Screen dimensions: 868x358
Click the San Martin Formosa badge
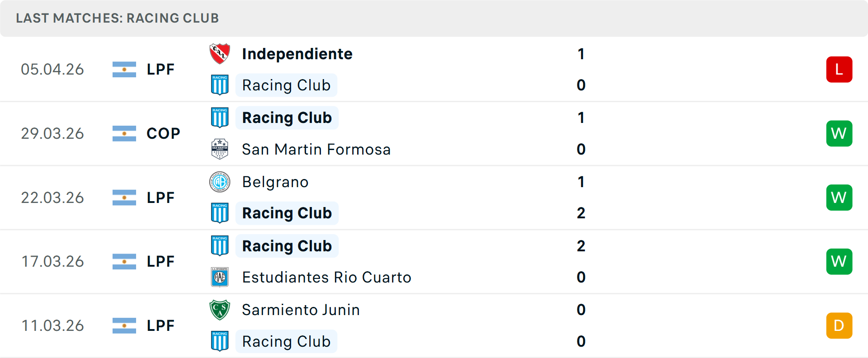(x=220, y=149)
